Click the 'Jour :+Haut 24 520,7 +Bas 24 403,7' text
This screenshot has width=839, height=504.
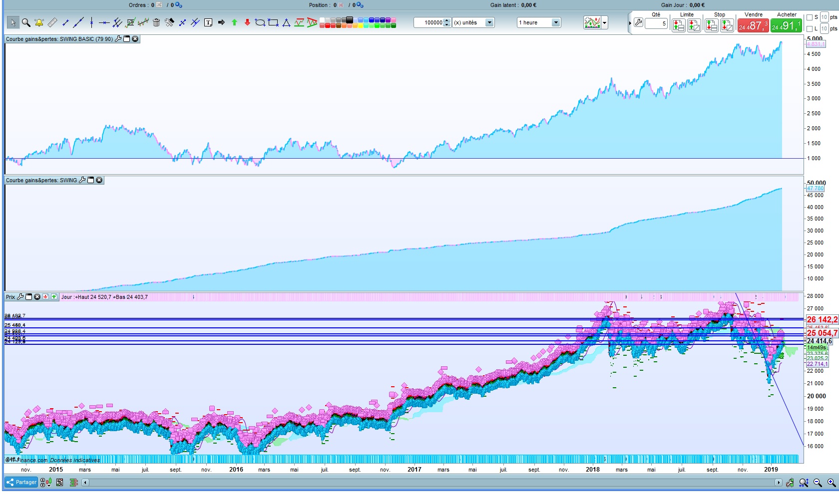coord(104,297)
